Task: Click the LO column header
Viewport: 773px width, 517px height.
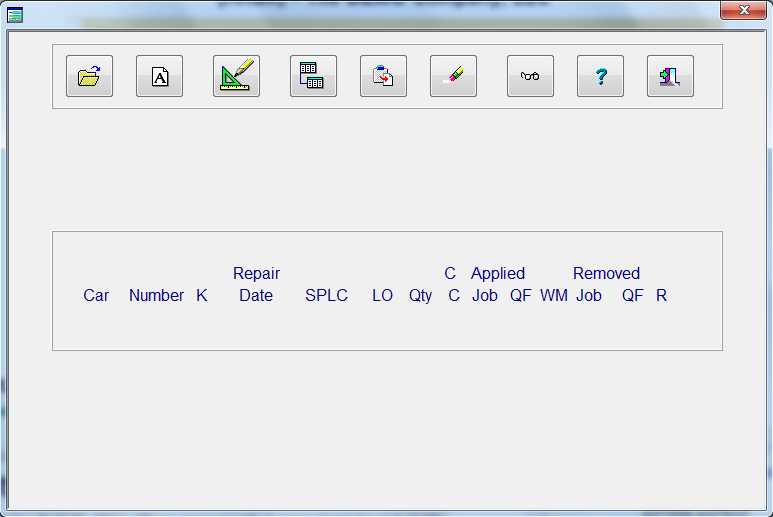Action: pos(382,296)
